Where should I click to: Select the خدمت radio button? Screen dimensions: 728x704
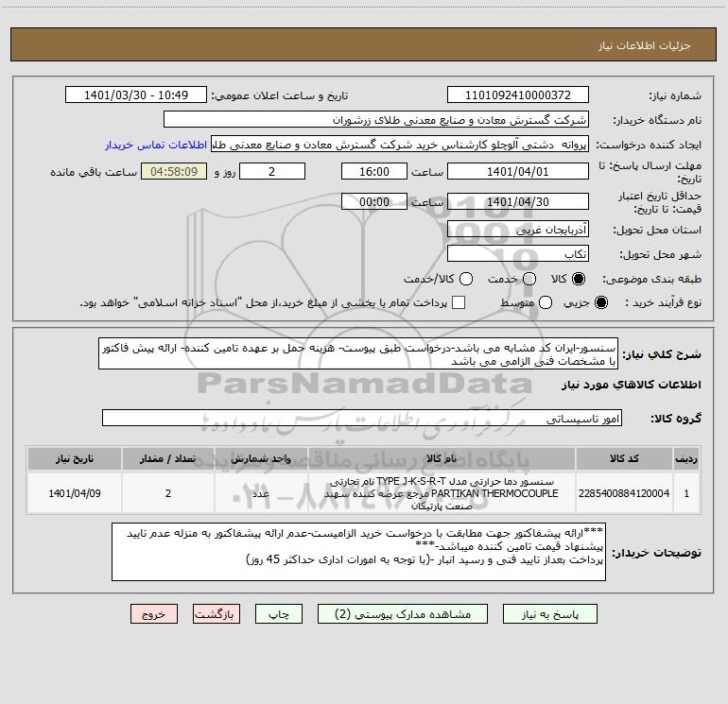529,279
